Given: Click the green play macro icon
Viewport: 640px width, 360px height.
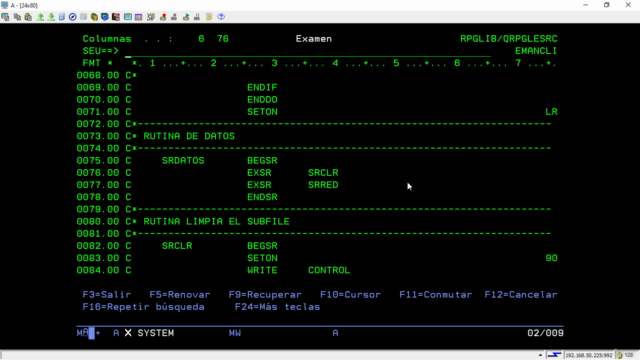Looking at the screenshot, I should pos(186,17).
